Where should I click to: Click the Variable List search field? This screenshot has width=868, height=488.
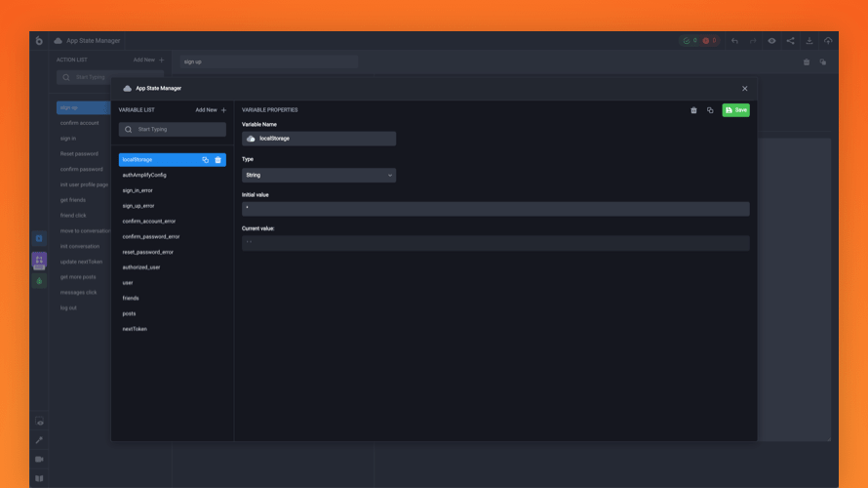(173, 129)
